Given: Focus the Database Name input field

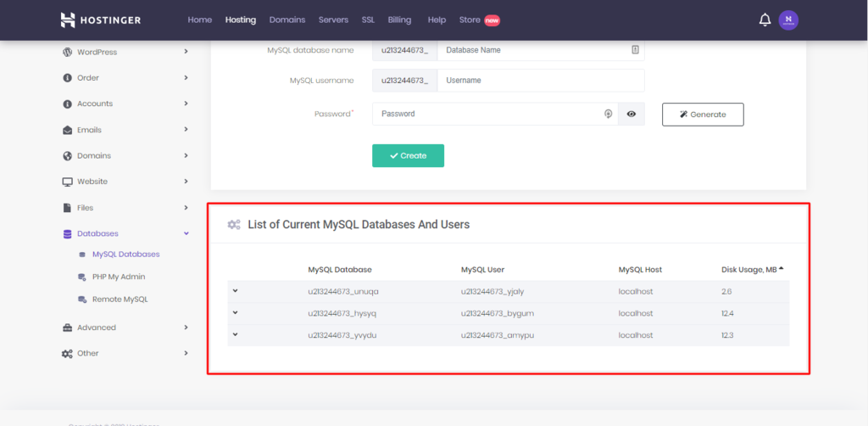Looking at the screenshot, I should coord(541,50).
